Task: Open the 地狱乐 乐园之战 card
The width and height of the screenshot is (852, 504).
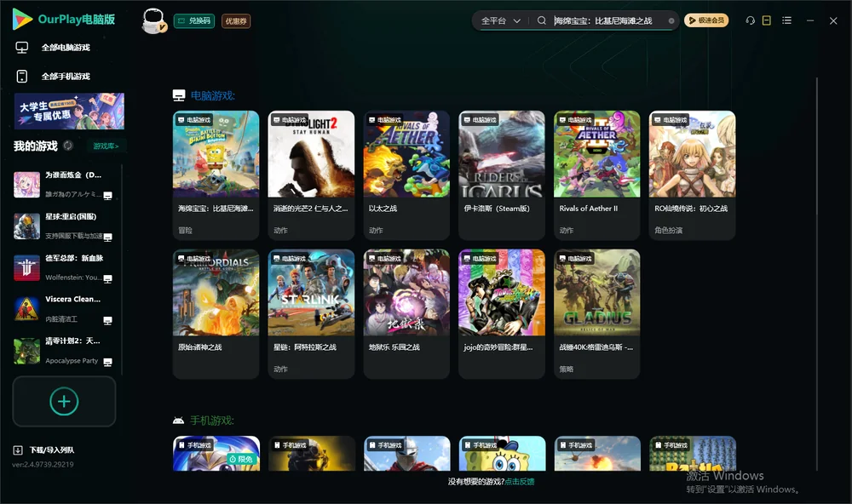Action: (406, 313)
